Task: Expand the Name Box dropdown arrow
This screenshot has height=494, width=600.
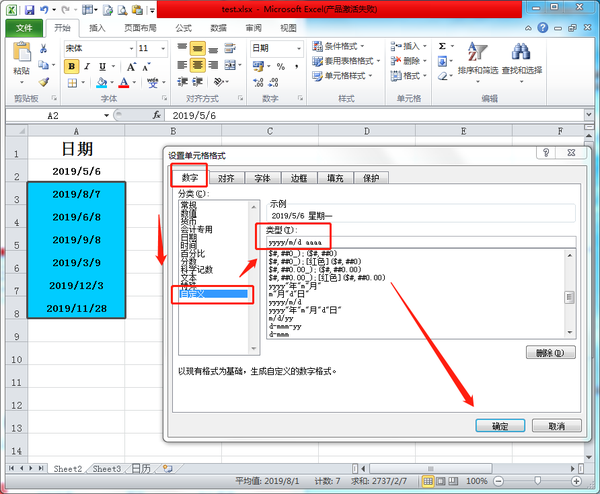Action: point(106,116)
